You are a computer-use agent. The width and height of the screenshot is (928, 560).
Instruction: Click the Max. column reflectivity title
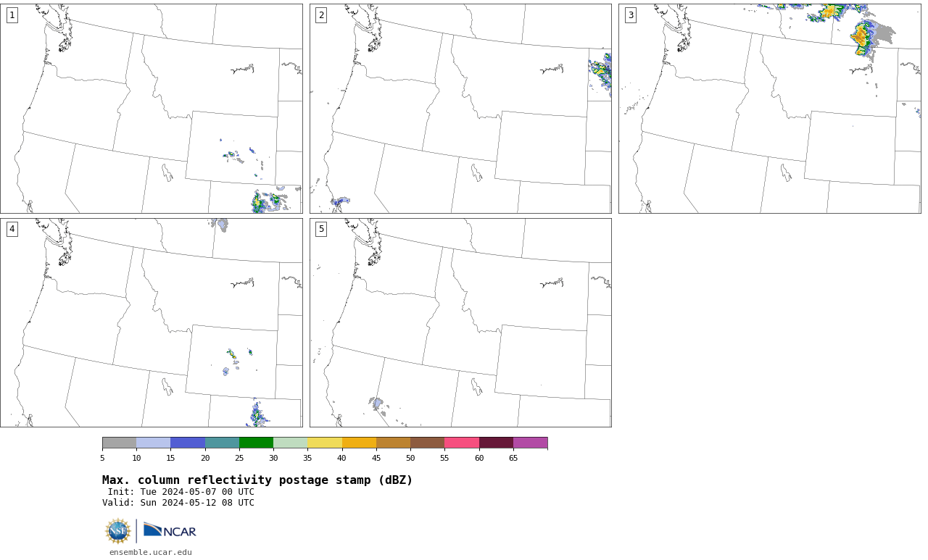[257, 480]
